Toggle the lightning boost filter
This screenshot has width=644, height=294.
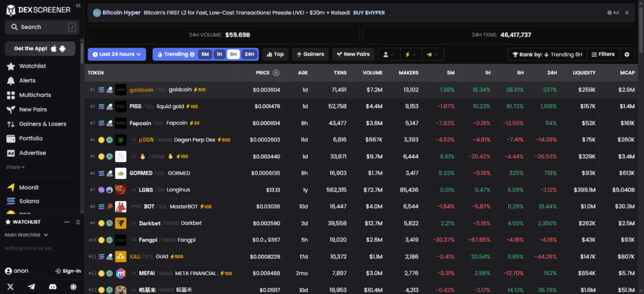tap(413, 55)
